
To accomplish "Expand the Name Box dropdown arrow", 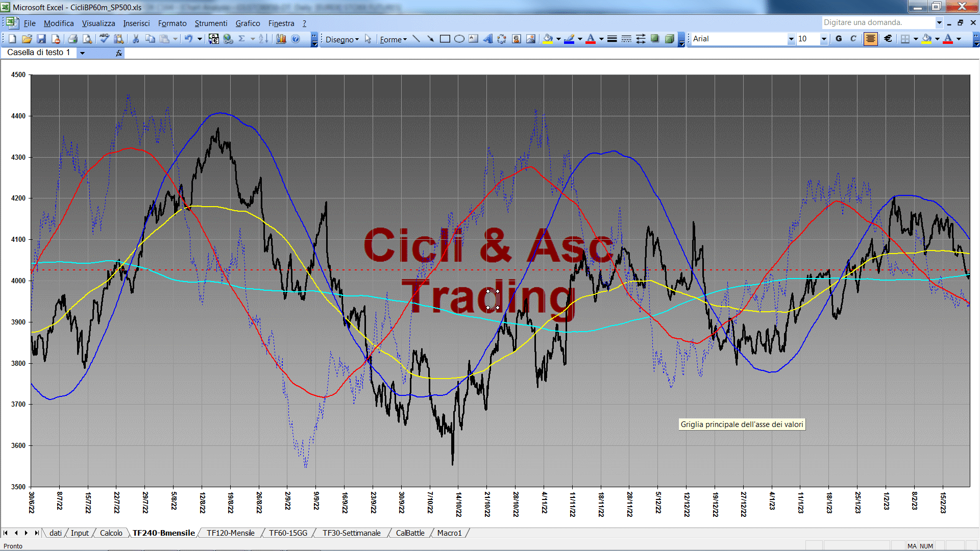I will (82, 53).
